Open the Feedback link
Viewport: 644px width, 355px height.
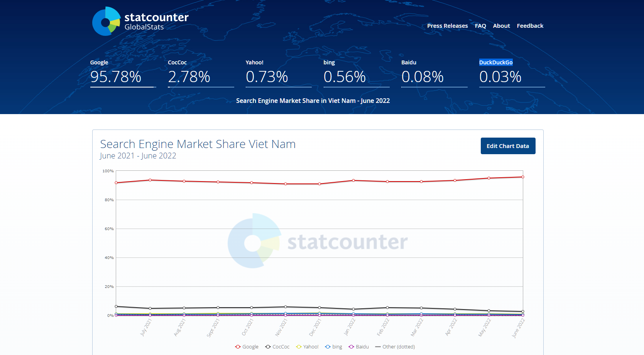(x=530, y=26)
